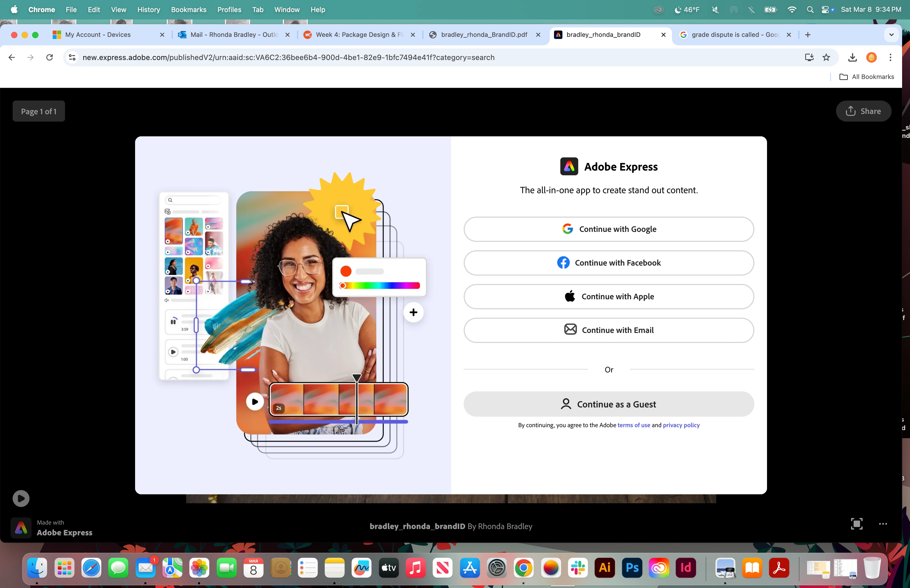Open the terms of use link
Image resolution: width=910 pixels, height=588 pixels.
[x=634, y=425]
